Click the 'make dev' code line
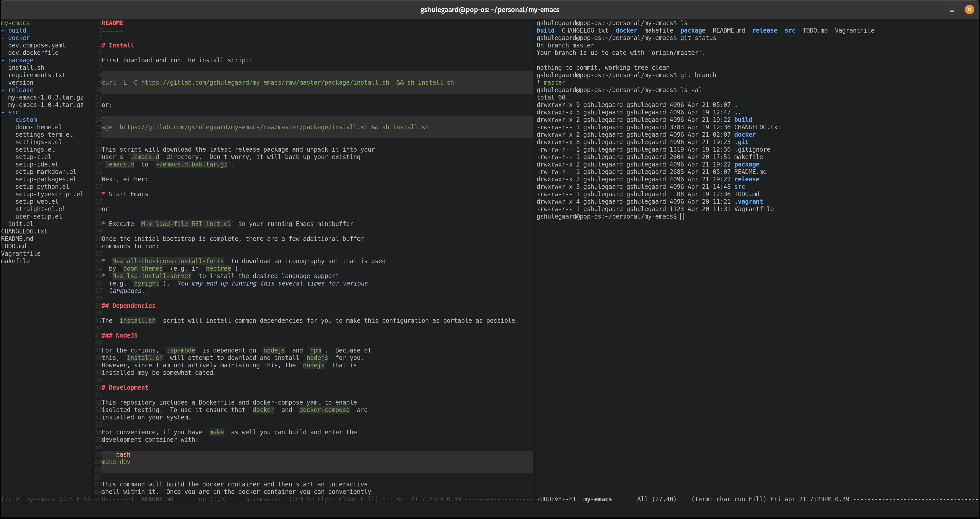 [116, 462]
